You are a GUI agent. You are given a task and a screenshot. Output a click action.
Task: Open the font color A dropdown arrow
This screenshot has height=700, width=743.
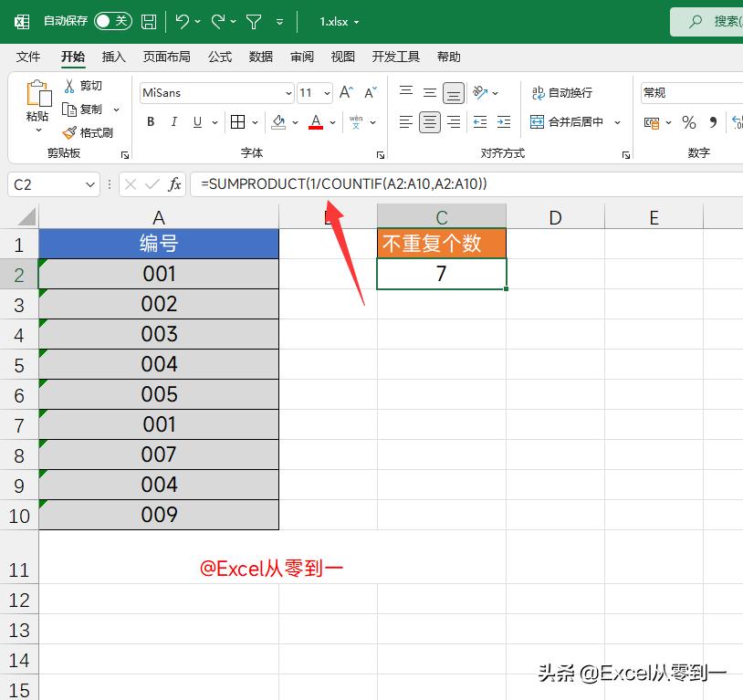tap(331, 121)
